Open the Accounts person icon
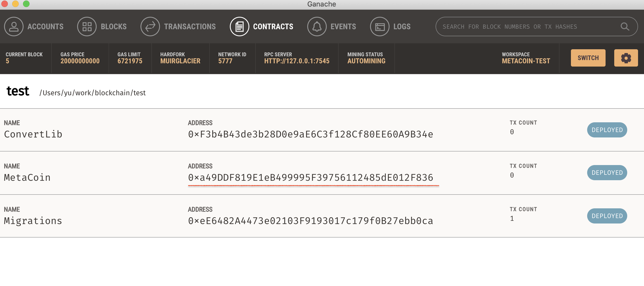The image size is (644, 286). [14, 27]
